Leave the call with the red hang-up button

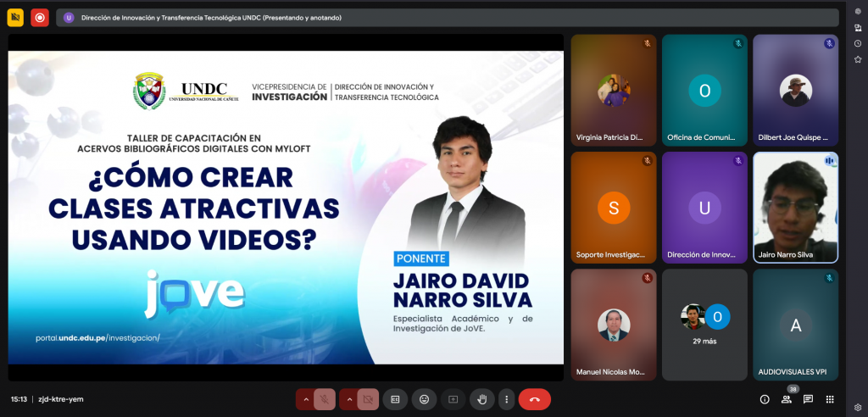(x=535, y=399)
